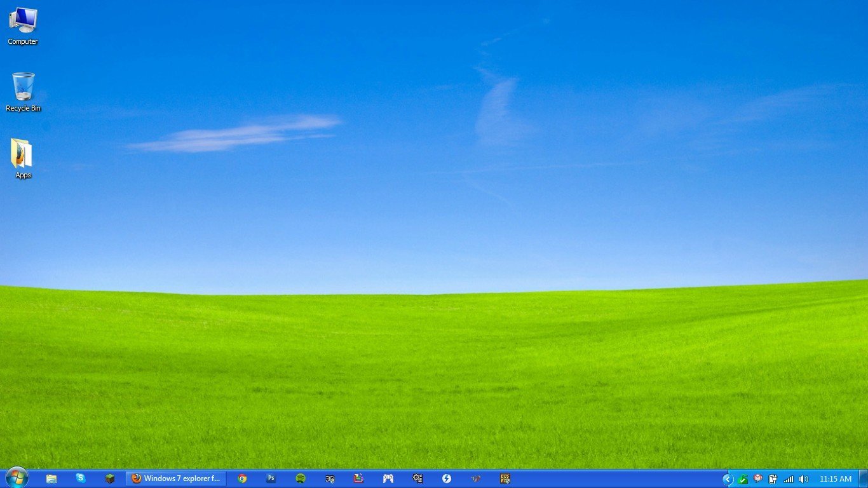Open Google Chrome from the taskbar
Viewport: 868px width, 488px height.
[242, 478]
